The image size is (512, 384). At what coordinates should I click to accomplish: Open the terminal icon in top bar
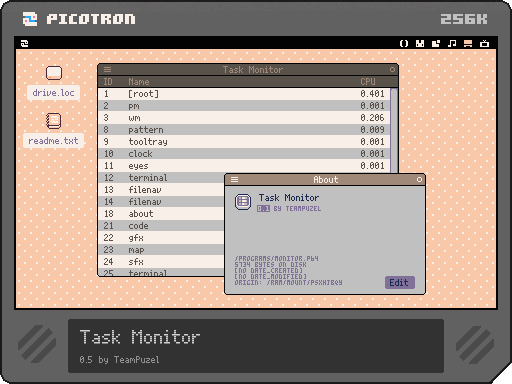tap(484, 43)
